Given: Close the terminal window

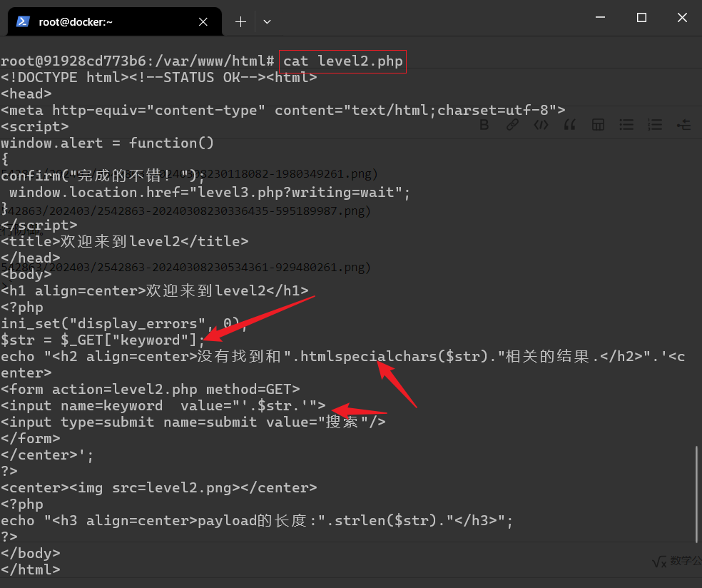Looking at the screenshot, I should point(682,17).
